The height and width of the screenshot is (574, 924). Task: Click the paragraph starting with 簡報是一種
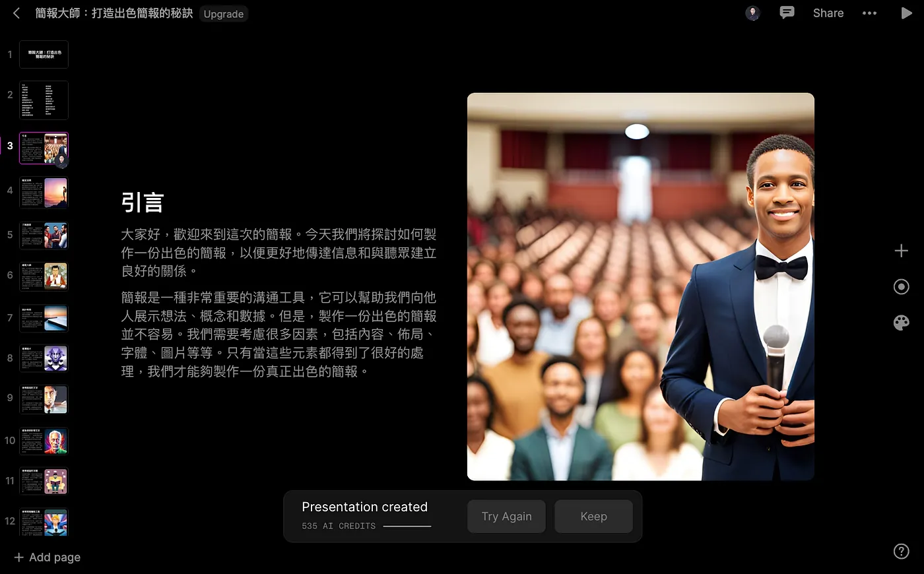pos(279,335)
